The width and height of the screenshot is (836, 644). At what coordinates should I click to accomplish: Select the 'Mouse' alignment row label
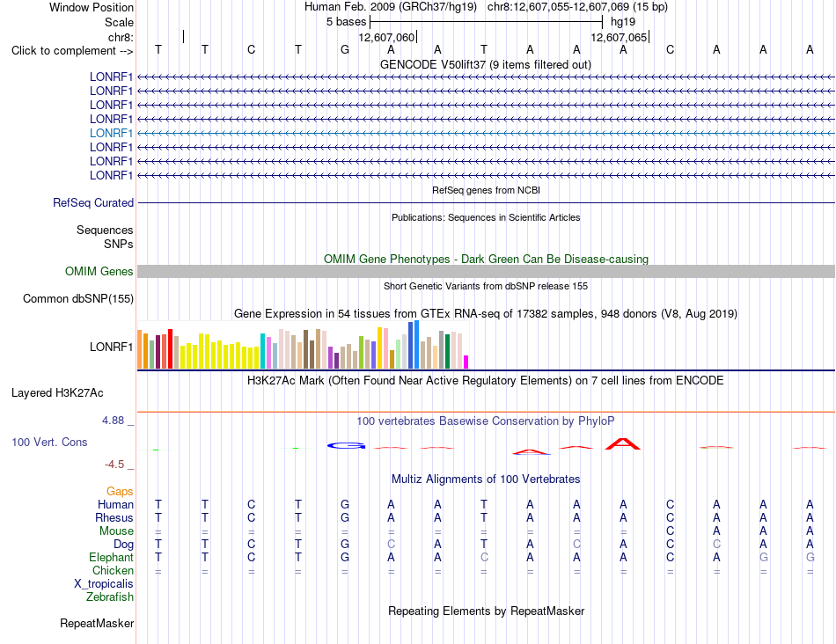(x=116, y=531)
